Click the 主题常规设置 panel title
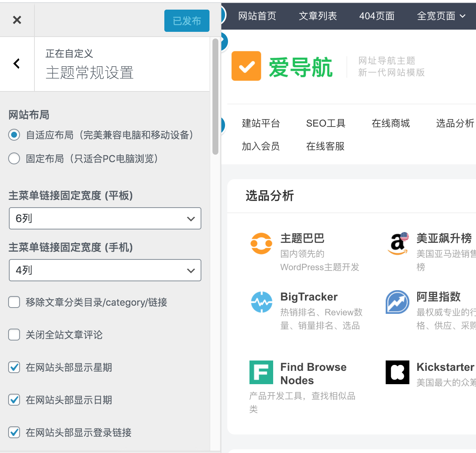476x453 pixels. click(90, 73)
